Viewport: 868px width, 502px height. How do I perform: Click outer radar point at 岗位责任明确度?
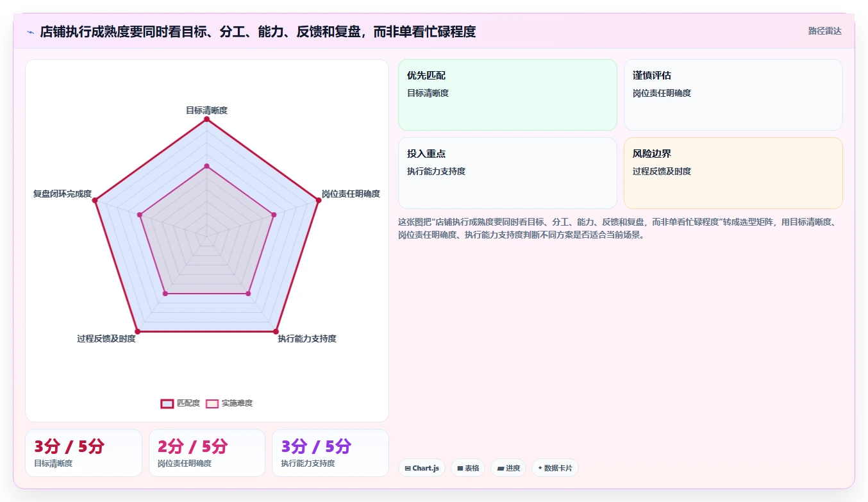319,201
